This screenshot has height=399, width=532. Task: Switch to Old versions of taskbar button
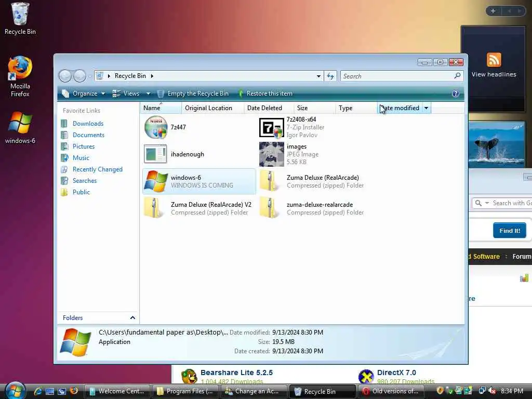pyautogui.click(x=391, y=391)
